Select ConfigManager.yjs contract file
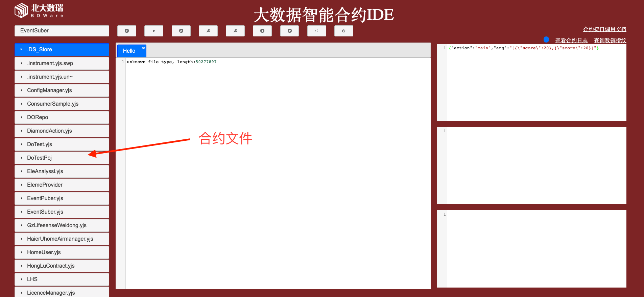Image resolution: width=644 pixels, height=297 pixels. (x=49, y=90)
